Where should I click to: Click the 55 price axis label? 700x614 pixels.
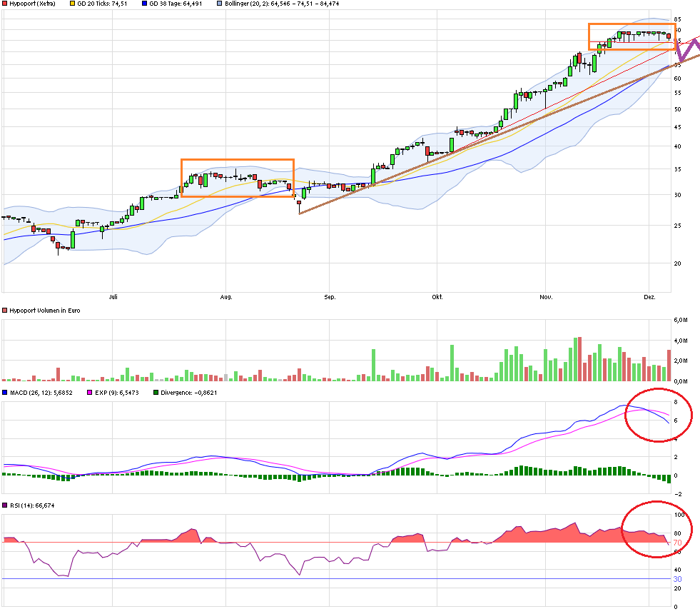678,93
